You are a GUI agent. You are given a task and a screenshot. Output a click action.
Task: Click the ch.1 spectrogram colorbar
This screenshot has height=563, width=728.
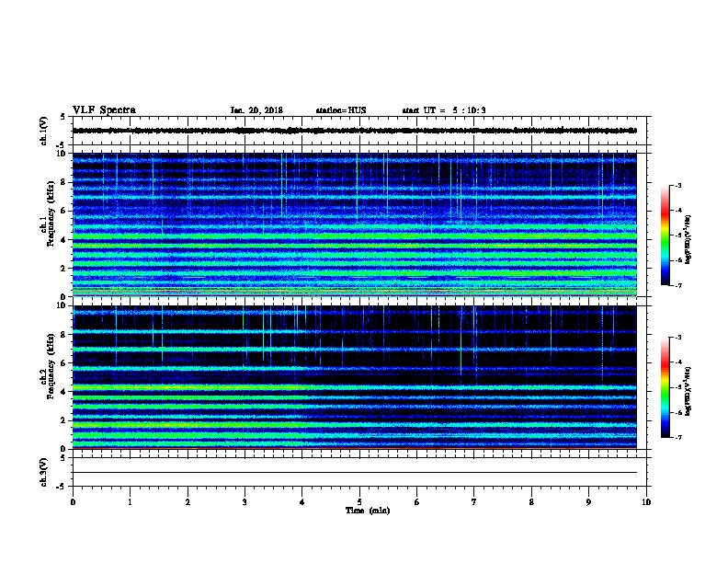coord(665,236)
